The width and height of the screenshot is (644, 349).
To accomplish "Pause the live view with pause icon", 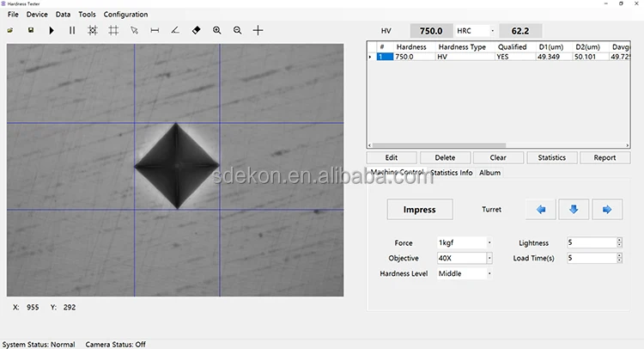I will (x=72, y=30).
